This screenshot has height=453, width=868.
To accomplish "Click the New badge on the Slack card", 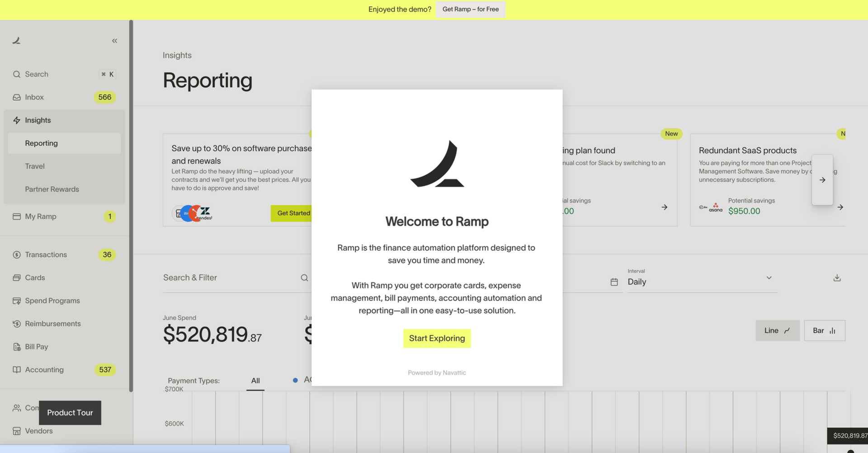I will [x=671, y=134].
